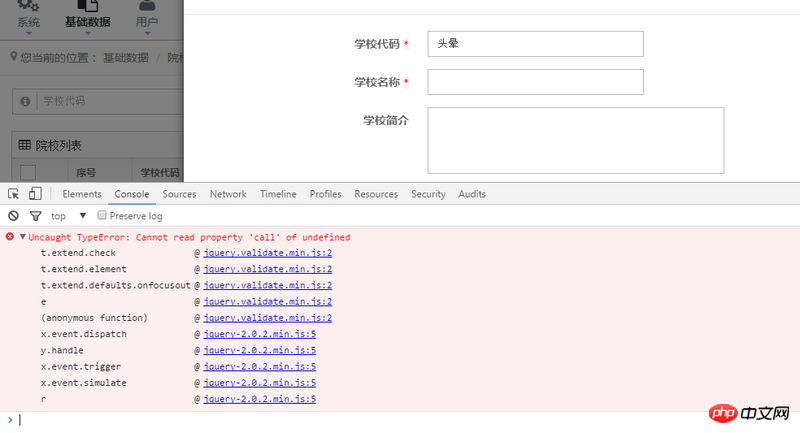The height and width of the screenshot is (433, 800).
Task: Enable the Preserve log checkbox
Action: click(x=102, y=215)
